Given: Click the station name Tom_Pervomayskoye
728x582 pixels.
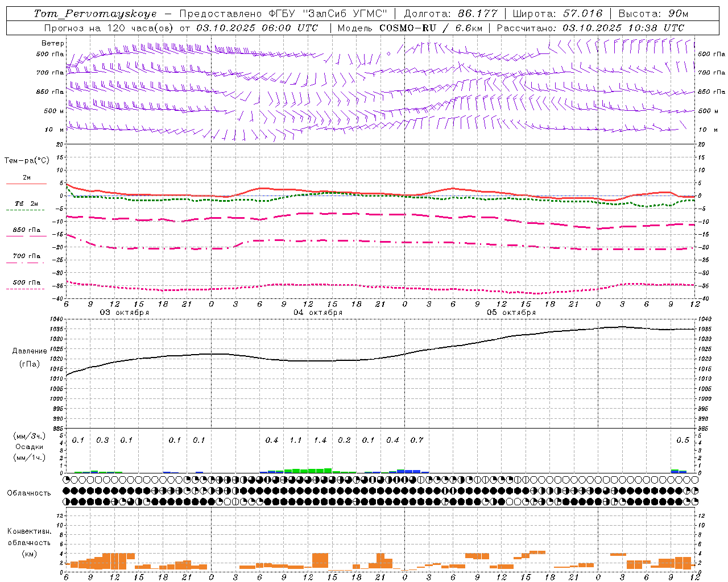Looking at the screenshot, I should pos(95,14).
